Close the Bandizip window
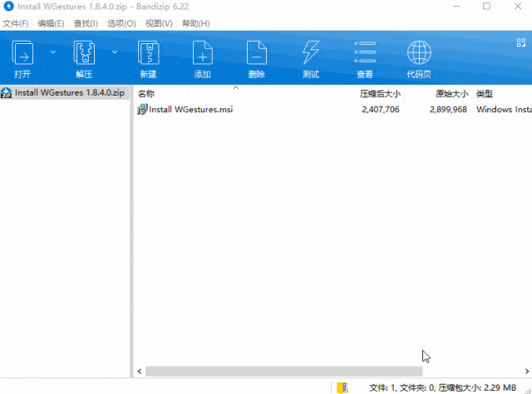The width and height of the screenshot is (532, 394). click(518, 6)
